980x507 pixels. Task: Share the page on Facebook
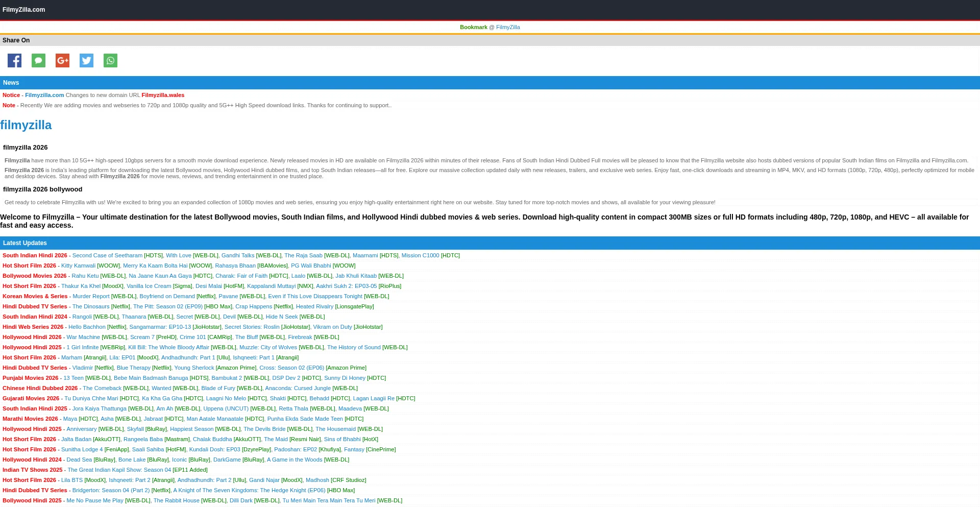pos(14,61)
